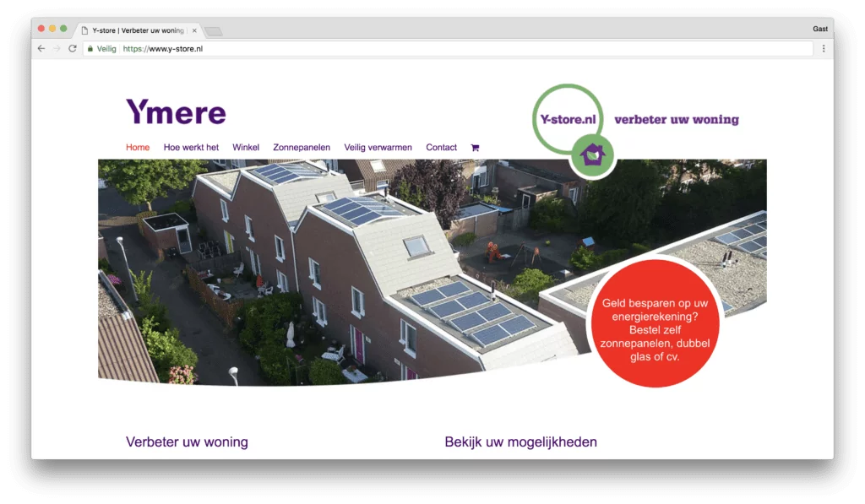Click the purple house heart icon
Screen dimensions: 865x504
592,154
